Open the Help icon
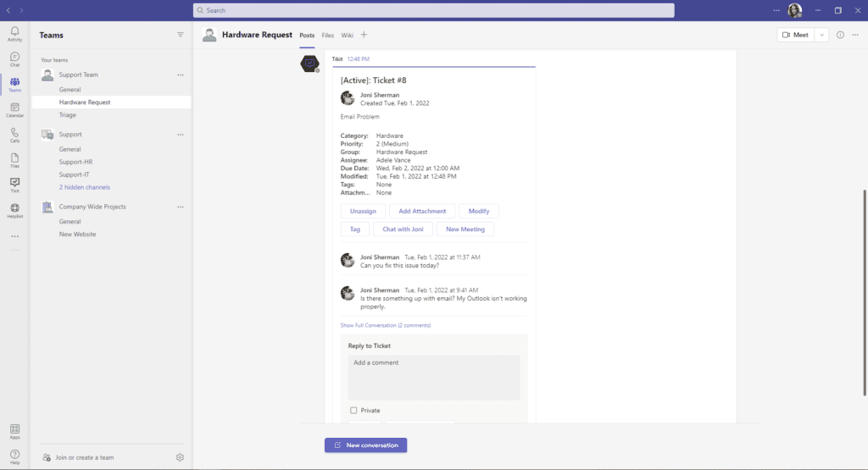The width and height of the screenshot is (868, 470). click(x=15, y=456)
